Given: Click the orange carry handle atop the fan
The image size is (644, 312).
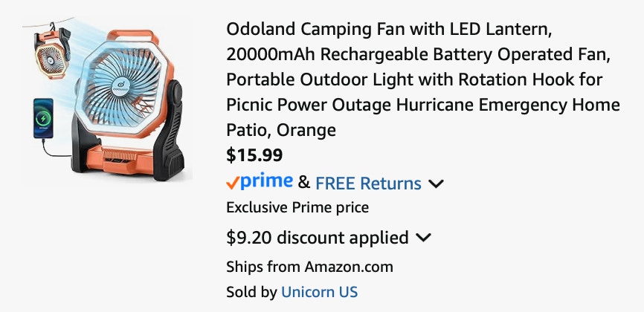Looking at the screenshot, I should point(132,36).
